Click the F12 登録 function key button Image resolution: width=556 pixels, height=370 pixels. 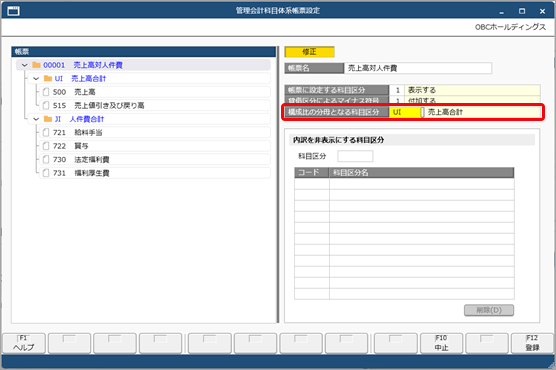click(x=532, y=343)
